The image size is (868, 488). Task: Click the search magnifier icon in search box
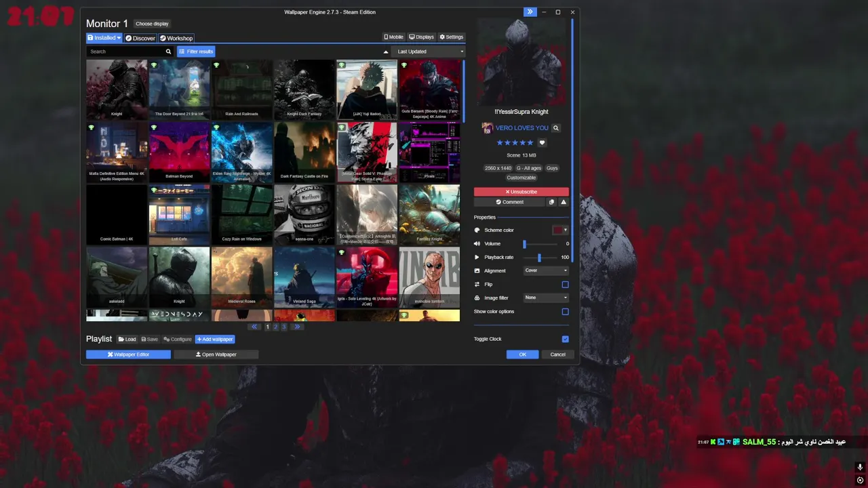(168, 52)
